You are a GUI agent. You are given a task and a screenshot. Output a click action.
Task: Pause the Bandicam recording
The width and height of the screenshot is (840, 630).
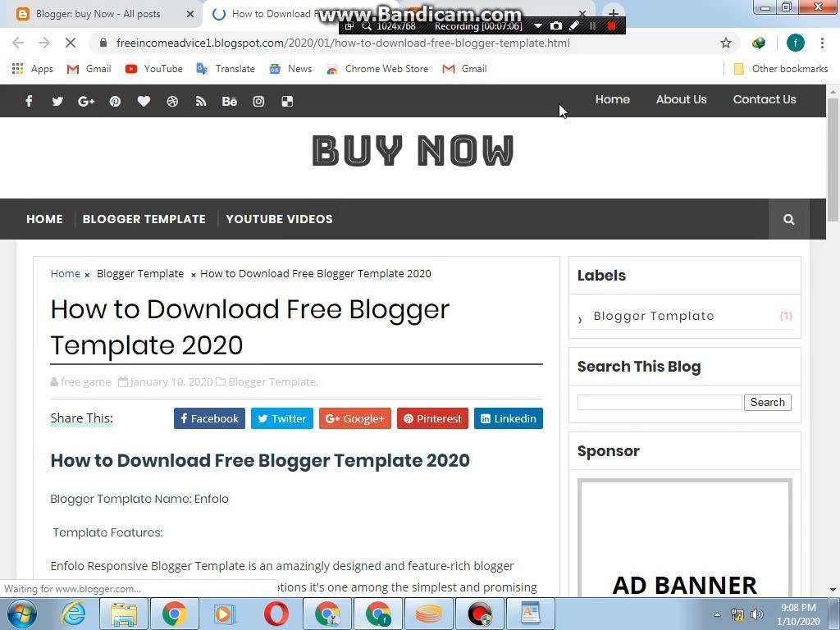592,25
